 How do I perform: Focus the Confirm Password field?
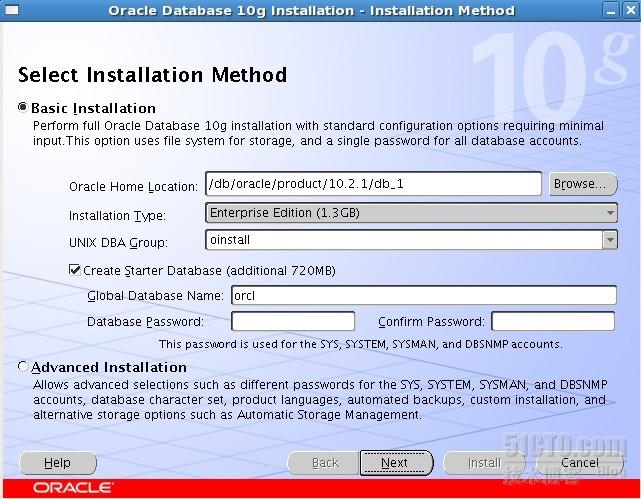pyautogui.click(x=553, y=322)
